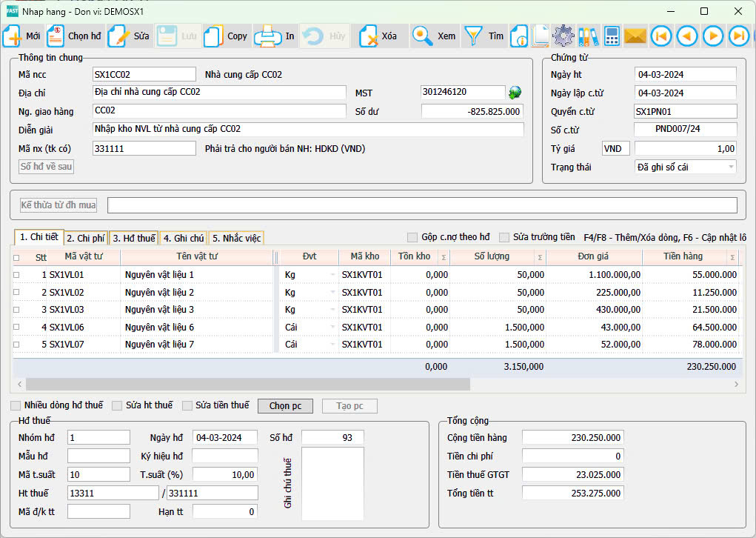756x538 pixels.
Task: Select the Copy toolbar icon
Action: point(213,36)
